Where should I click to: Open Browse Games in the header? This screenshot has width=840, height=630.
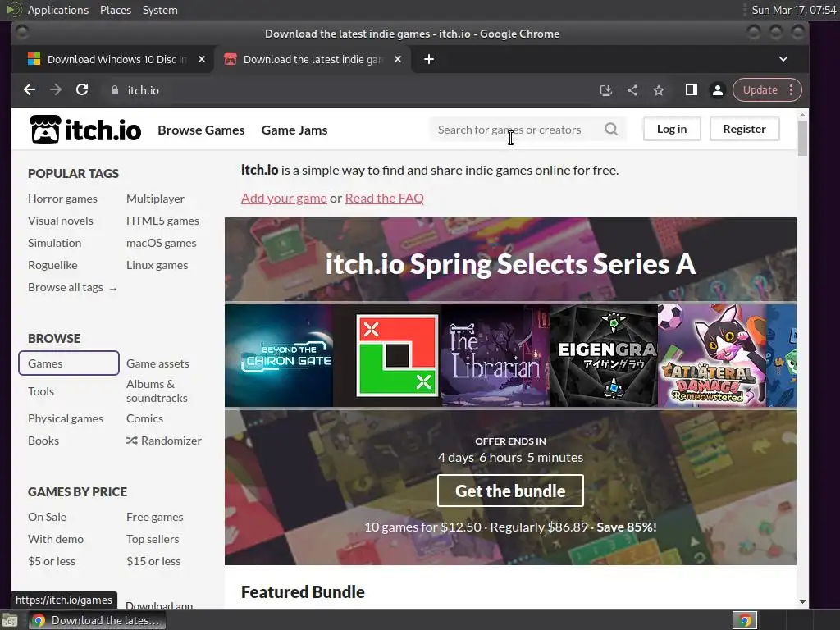pos(201,130)
